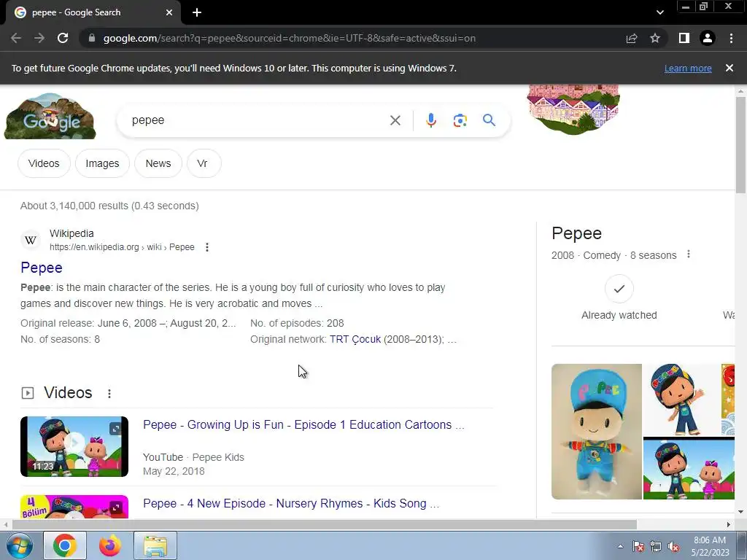The image size is (747, 560).
Task: Click the muted volume tray icon
Action: tap(673, 546)
